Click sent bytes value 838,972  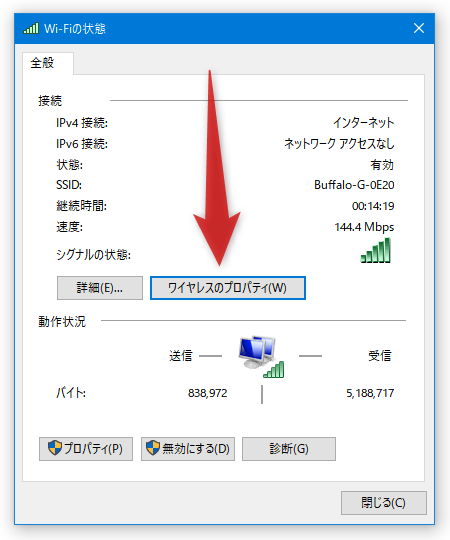click(208, 393)
